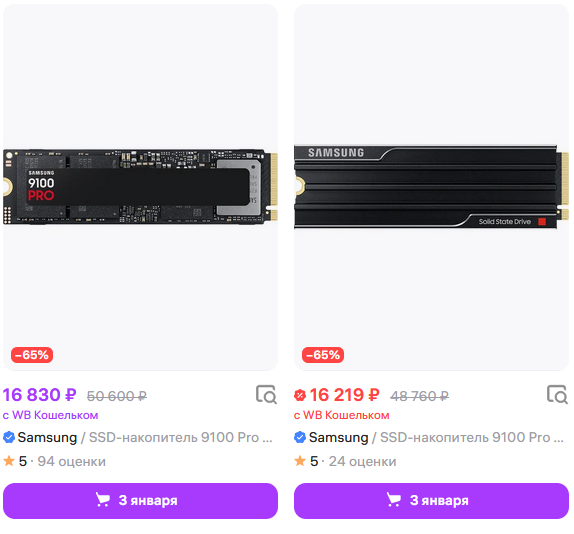Click the verified badge next to left Samsung
Viewport: 574px width, 534px height.
pos(9,437)
